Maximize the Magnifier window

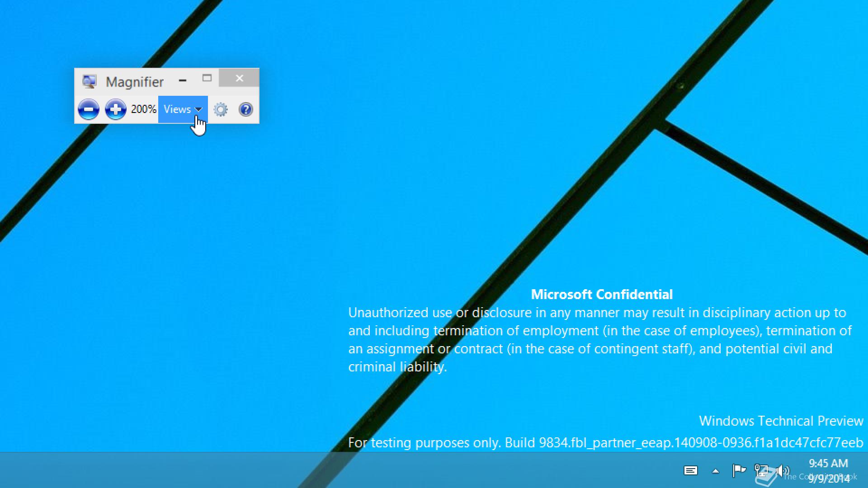tap(207, 78)
